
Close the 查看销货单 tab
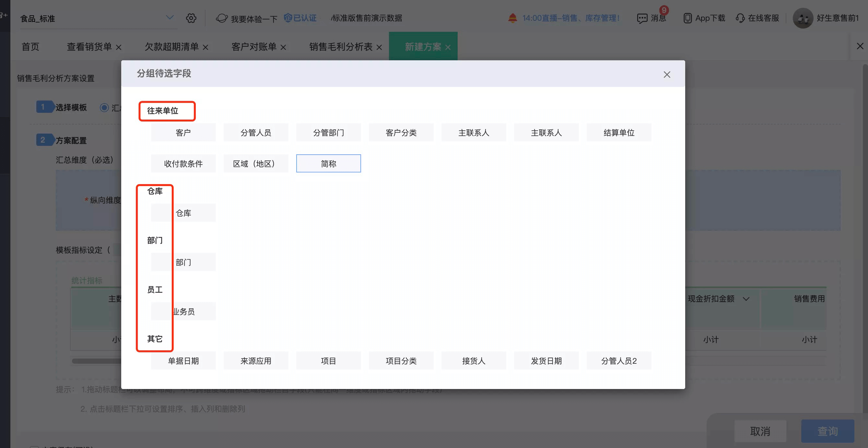tap(119, 47)
